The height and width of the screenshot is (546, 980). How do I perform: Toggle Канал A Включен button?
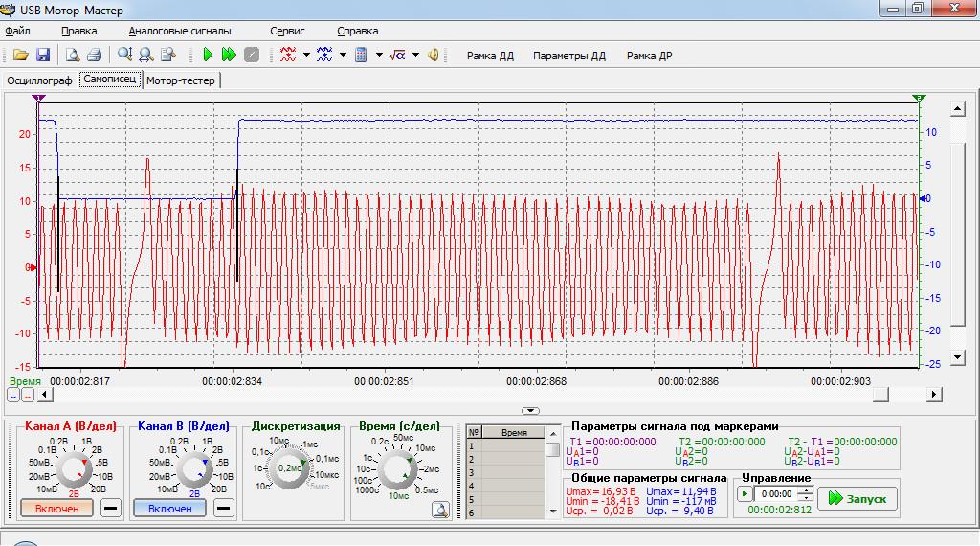pos(57,509)
